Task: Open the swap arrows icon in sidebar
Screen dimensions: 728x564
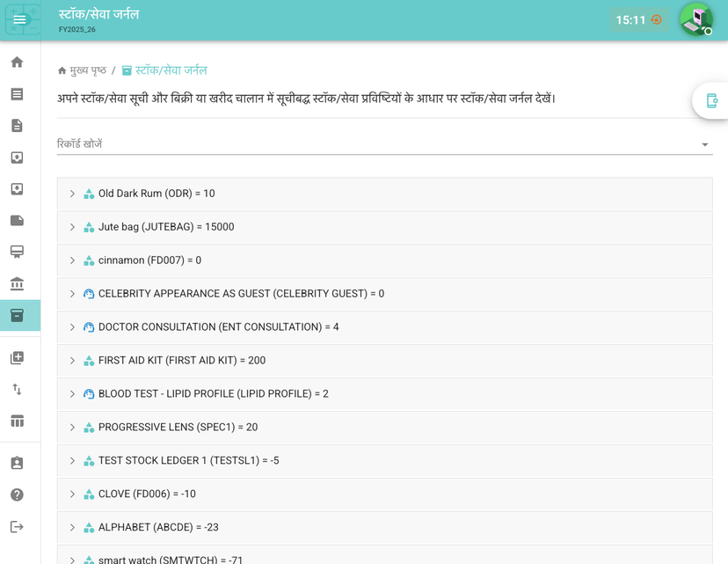Action: pyautogui.click(x=17, y=389)
